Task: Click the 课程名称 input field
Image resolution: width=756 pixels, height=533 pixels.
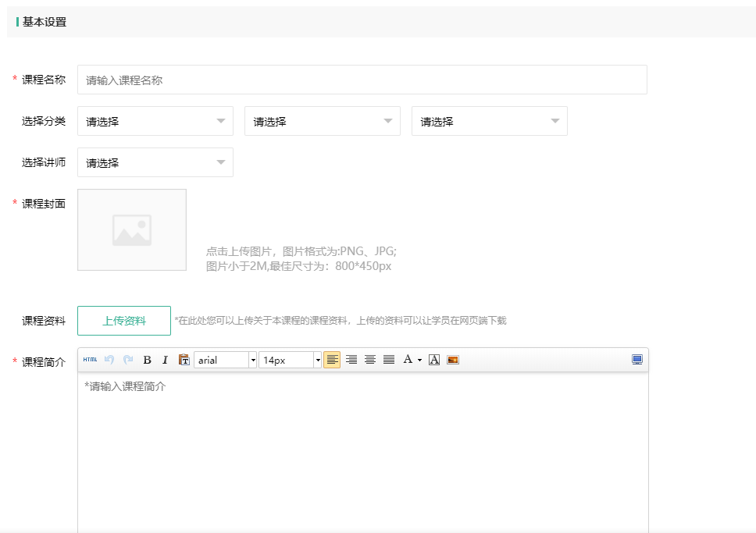Action: click(x=362, y=80)
